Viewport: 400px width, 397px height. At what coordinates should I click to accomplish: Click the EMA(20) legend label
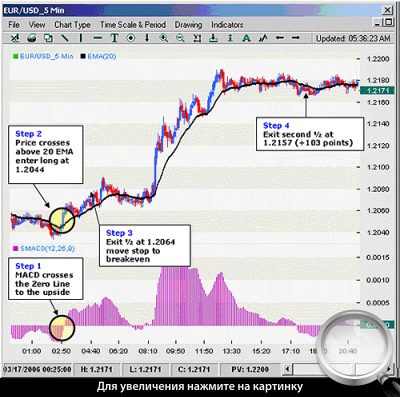click(x=102, y=56)
